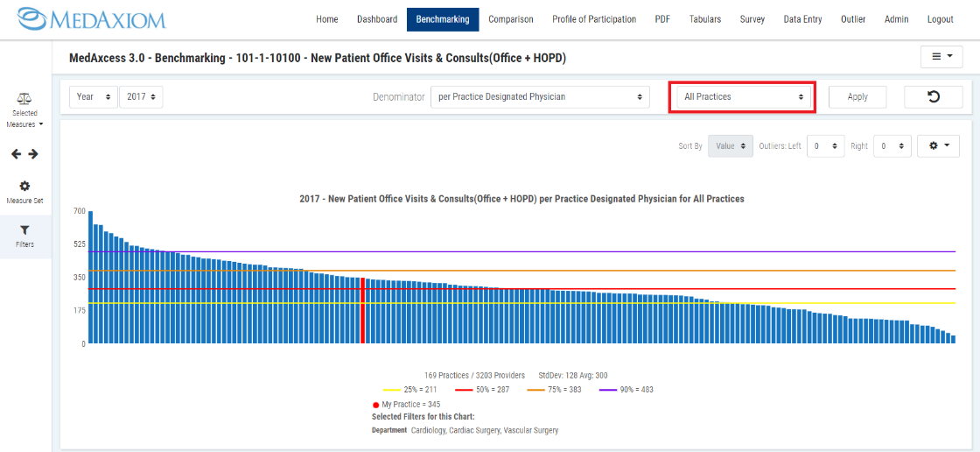Expand the Year period dropdown

point(94,96)
